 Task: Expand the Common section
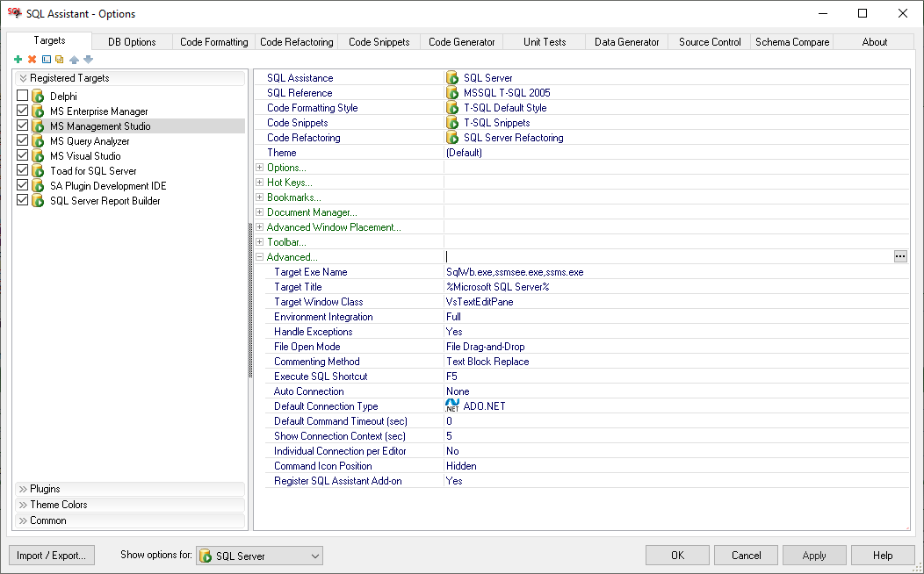tap(130, 520)
